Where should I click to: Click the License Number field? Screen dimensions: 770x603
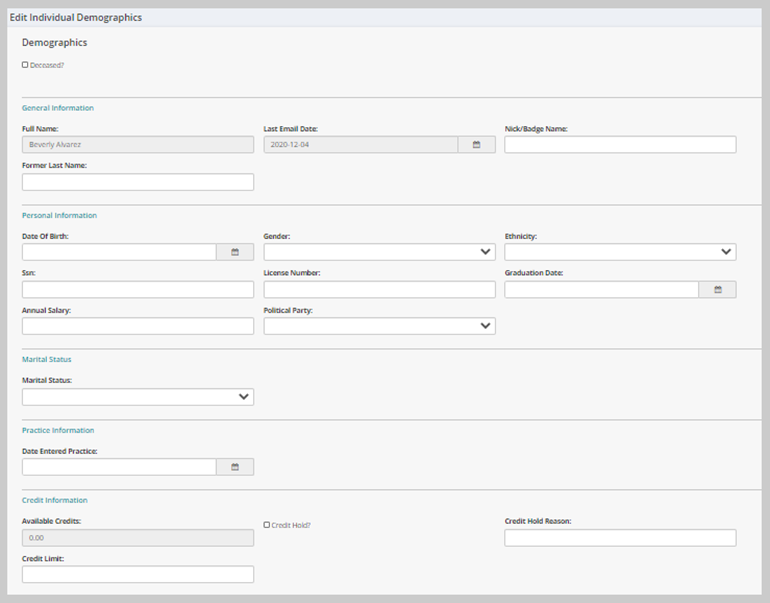pos(380,290)
